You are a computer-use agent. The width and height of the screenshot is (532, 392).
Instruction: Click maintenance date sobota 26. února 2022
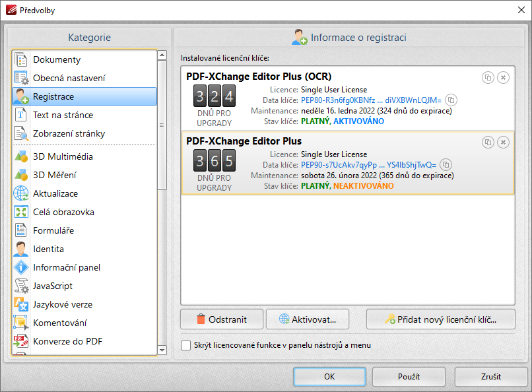click(339, 176)
